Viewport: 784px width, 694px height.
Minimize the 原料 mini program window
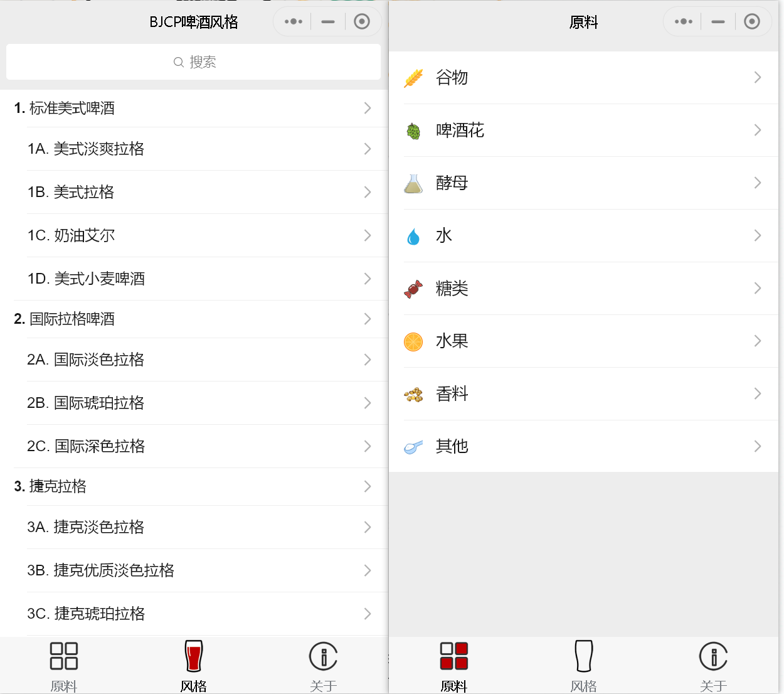coord(718,22)
